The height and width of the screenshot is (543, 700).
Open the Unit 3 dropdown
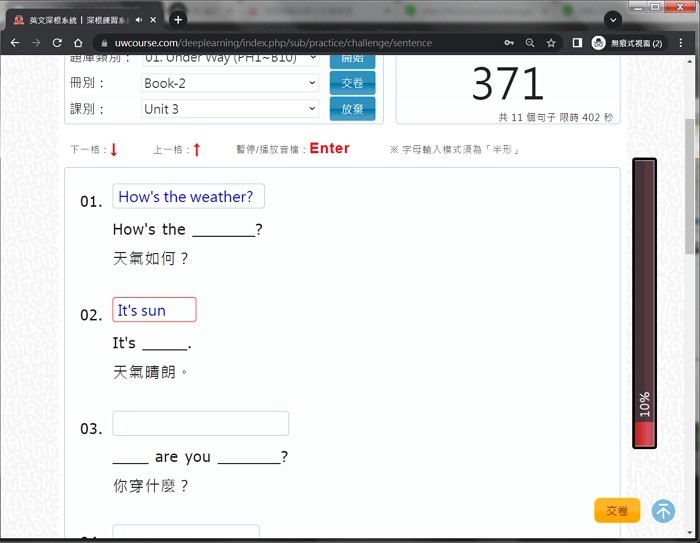coord(229,109)
